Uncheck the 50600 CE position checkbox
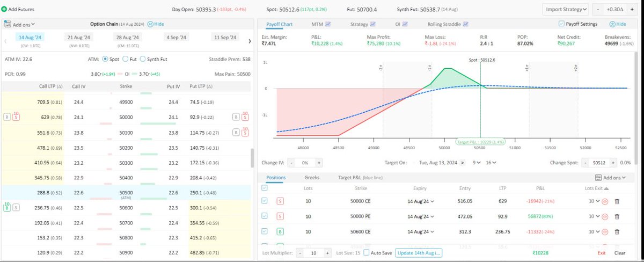Image resolution: width=644 pixels, height=262 pixels. (x=265, y=231)
